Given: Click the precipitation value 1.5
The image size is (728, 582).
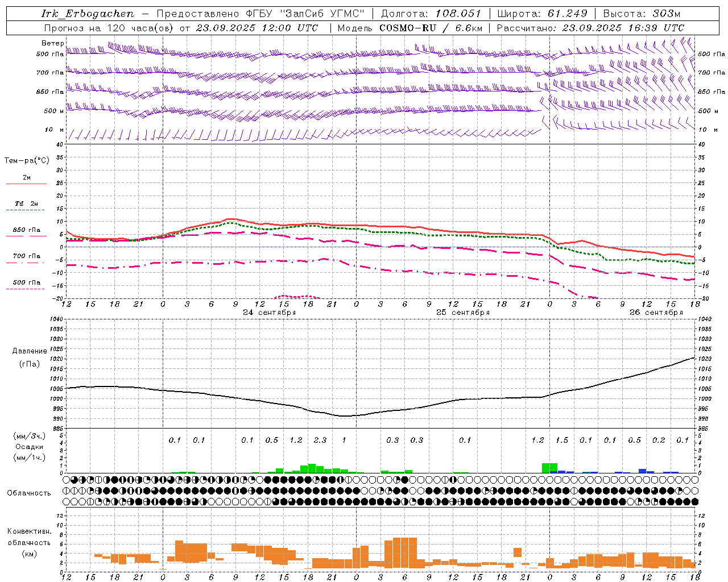Looking at the screenshot, I should (x=562, y=440).
